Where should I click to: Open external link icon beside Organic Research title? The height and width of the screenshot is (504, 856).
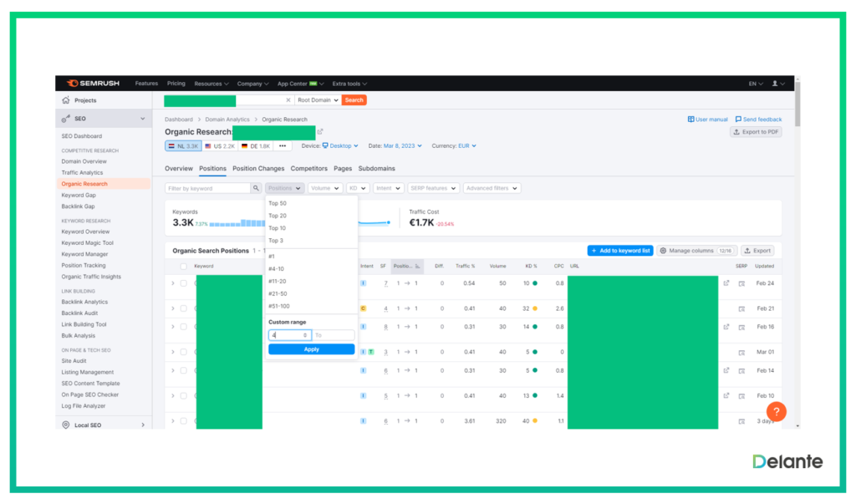pos(320,131)
